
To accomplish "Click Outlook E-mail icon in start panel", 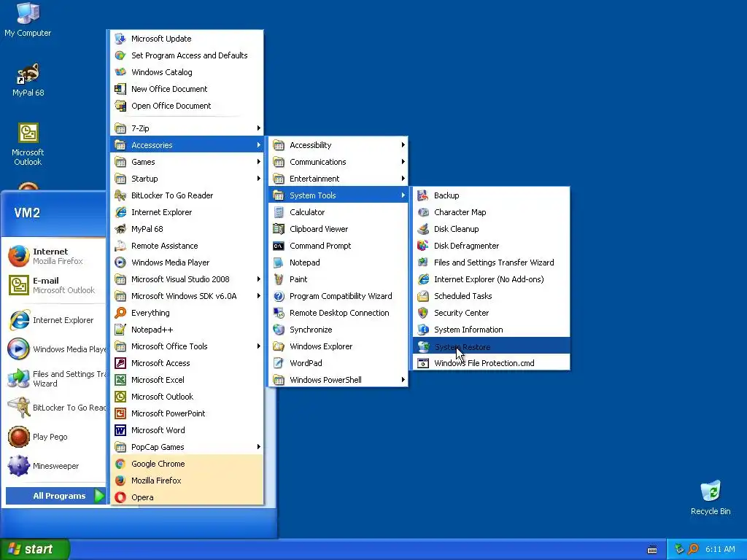I will [18, 285].
